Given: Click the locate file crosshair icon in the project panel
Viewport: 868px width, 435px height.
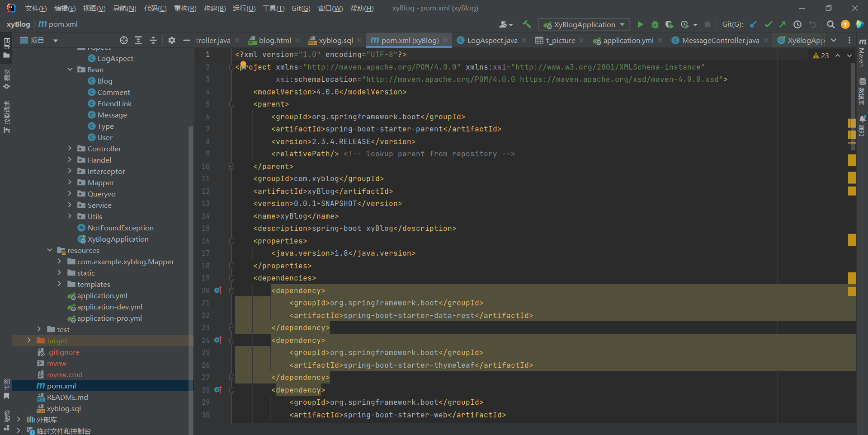Looking at the screenshot, I should point(123,40).
